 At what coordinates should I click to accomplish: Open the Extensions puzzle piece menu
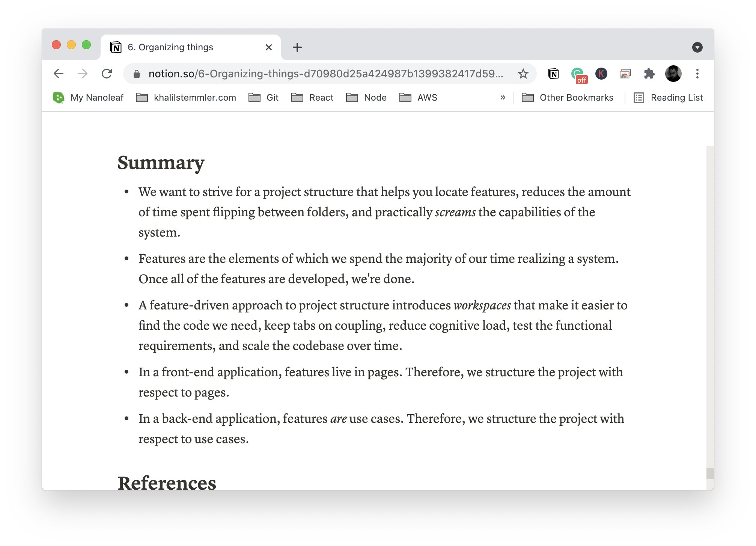coord(649,74)
